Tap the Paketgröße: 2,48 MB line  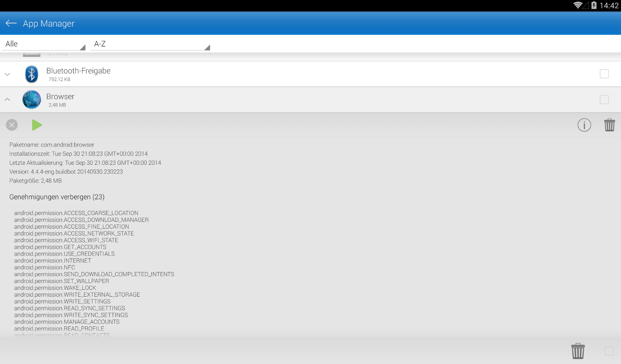[x=36, y=181]
